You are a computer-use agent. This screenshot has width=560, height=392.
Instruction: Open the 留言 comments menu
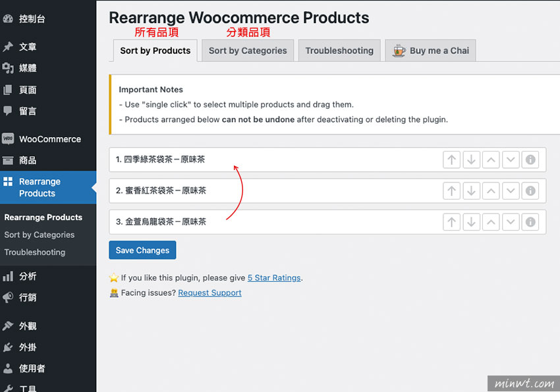pos(48,111)
